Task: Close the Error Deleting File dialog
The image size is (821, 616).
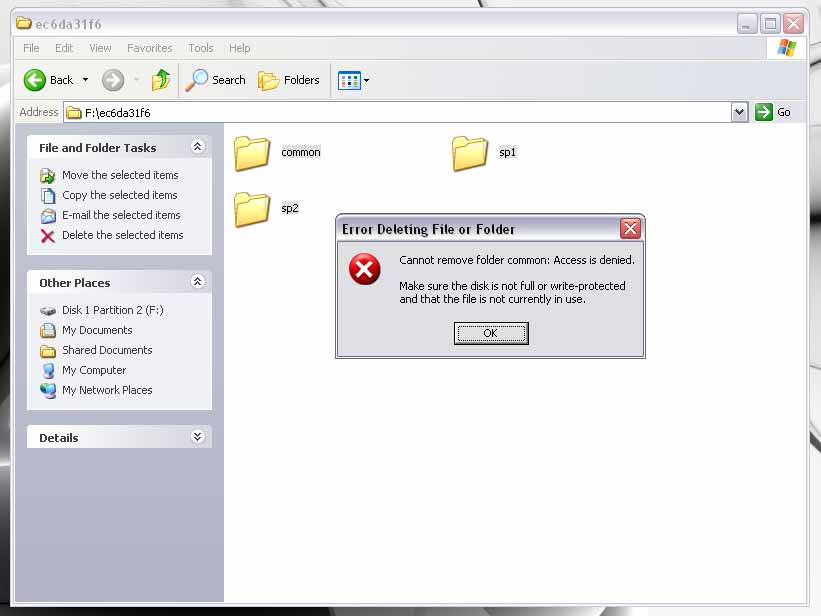Action: coord(630,228)
